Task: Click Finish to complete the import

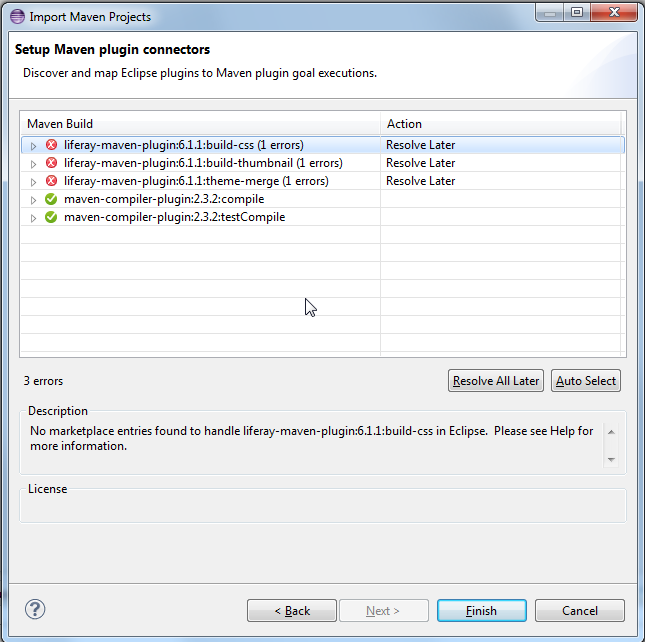Action: pyautogui.click(x=482, y=610)
